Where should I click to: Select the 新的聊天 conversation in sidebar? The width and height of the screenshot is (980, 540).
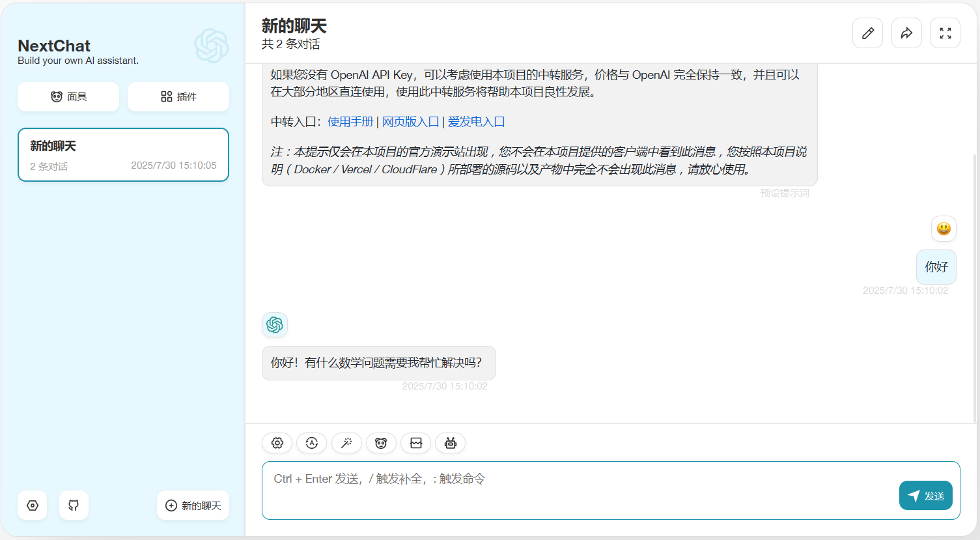coord(123,154)
